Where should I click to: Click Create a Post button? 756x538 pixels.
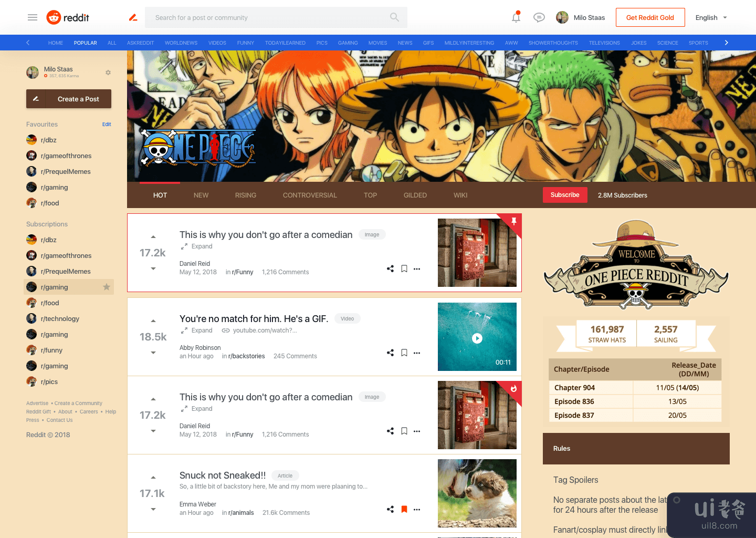69,99
